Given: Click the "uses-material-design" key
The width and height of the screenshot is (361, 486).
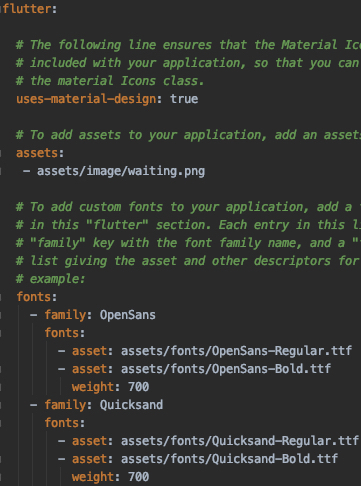Looking at the screenshot, I should click(86, 99).
